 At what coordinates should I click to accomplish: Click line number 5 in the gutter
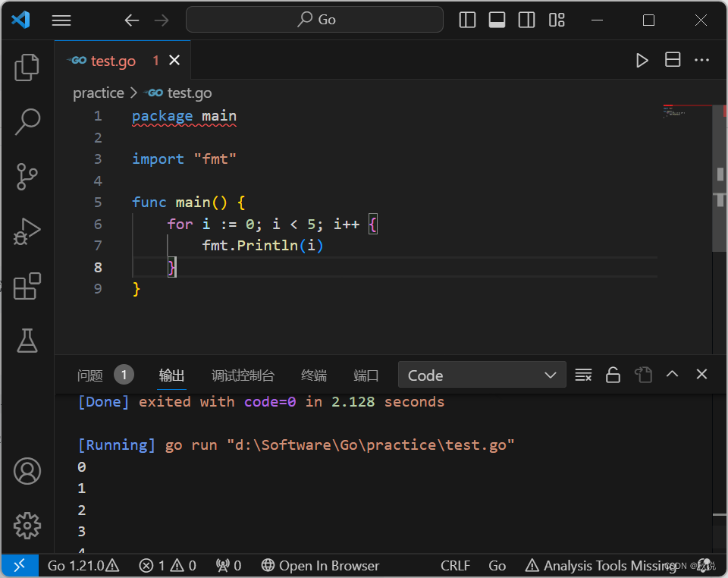point(98,203)
